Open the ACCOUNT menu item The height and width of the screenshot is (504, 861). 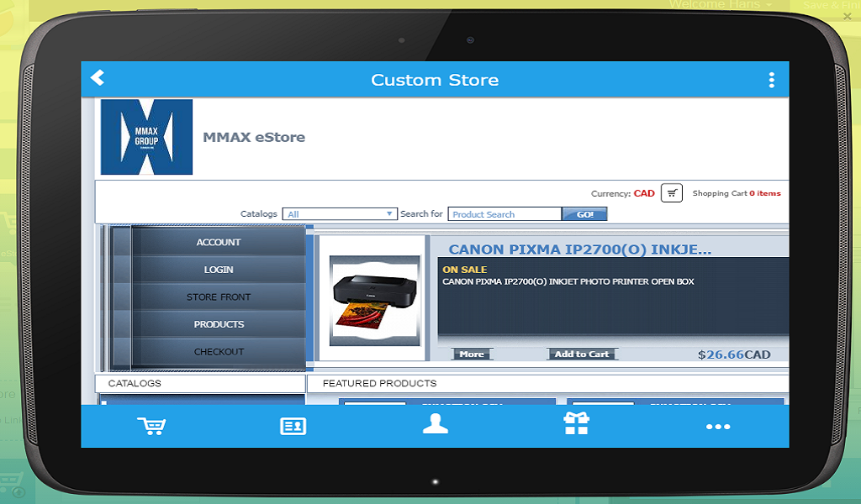[x=219, y=242]
